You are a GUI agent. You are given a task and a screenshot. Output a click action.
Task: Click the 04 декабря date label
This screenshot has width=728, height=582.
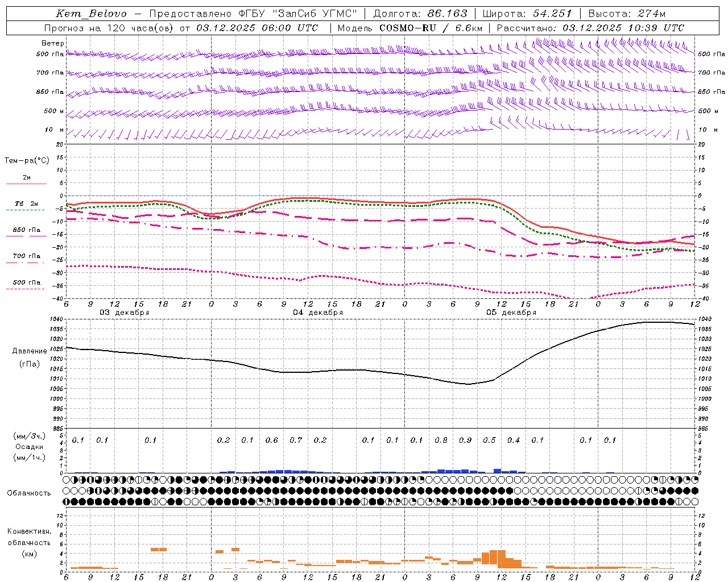[x=318, y=313]
